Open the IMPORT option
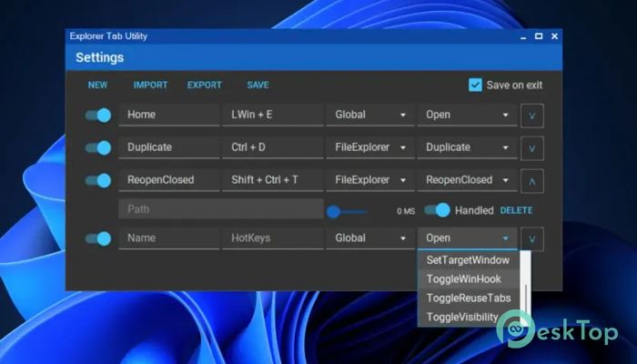This screenshot has width=637, height=364. (x=150, y=85)
